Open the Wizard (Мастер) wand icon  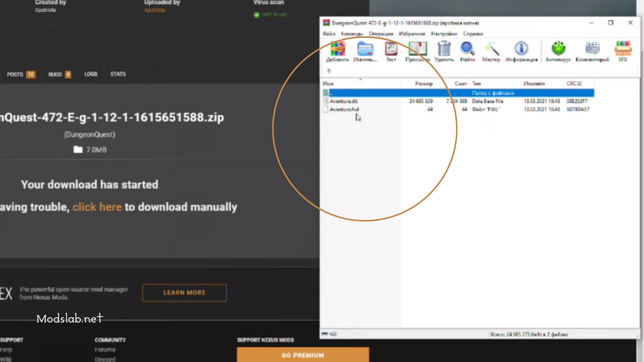(x=491, y=49)
